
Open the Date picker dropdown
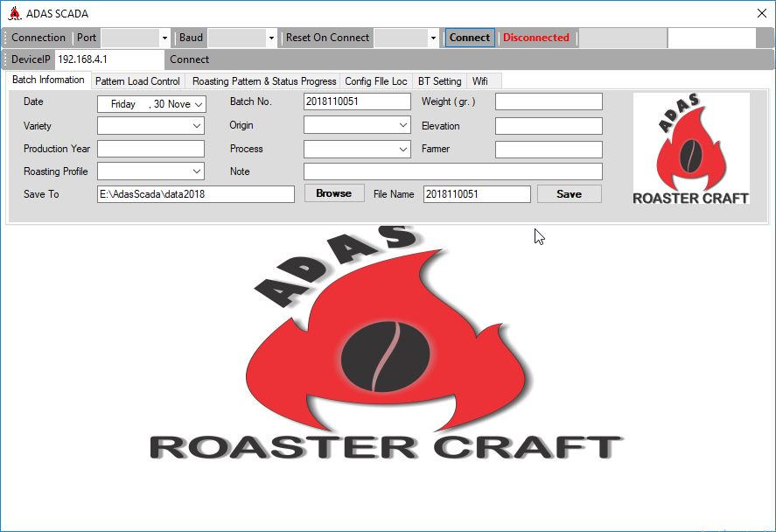(199, 102)
